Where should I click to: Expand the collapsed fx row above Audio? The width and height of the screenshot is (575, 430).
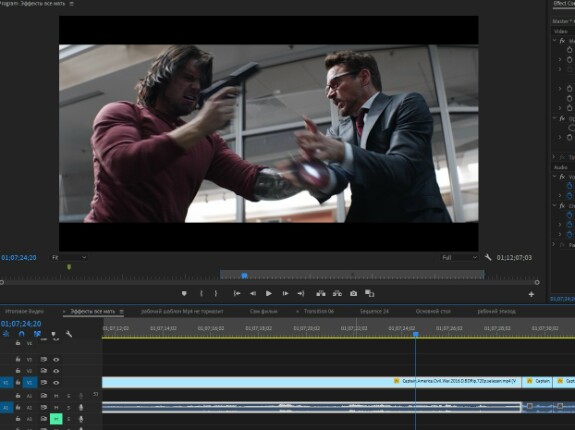tap(554, 157)
